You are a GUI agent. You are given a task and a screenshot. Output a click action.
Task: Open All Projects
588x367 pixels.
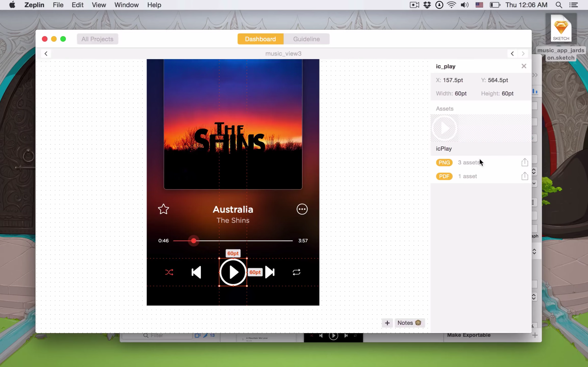(97, 39)
